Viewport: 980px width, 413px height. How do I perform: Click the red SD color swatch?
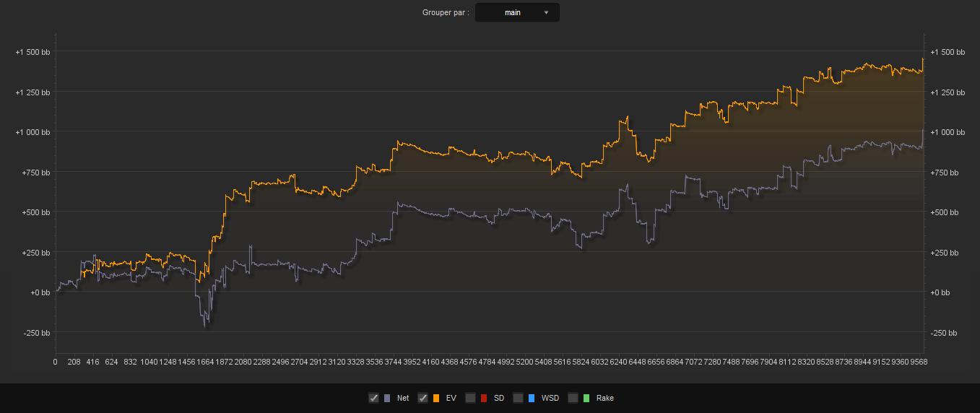pos(484,398)
